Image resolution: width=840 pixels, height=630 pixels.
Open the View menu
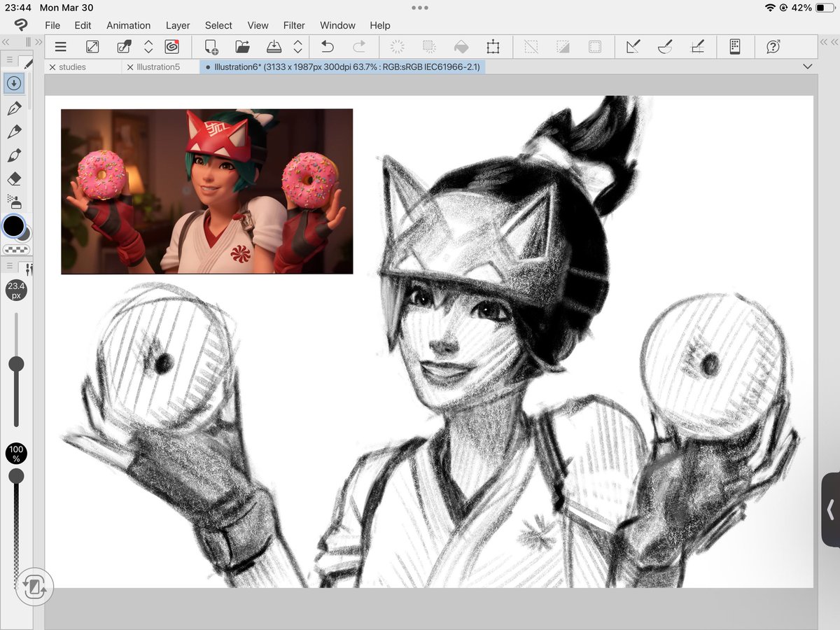click(258, 25)
